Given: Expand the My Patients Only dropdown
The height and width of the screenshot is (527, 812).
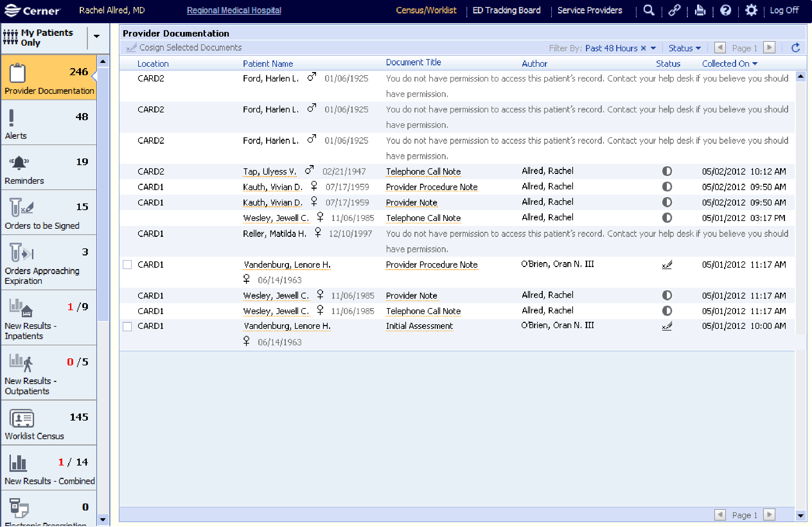Looking at the screenshot, I should click(97, 36).
